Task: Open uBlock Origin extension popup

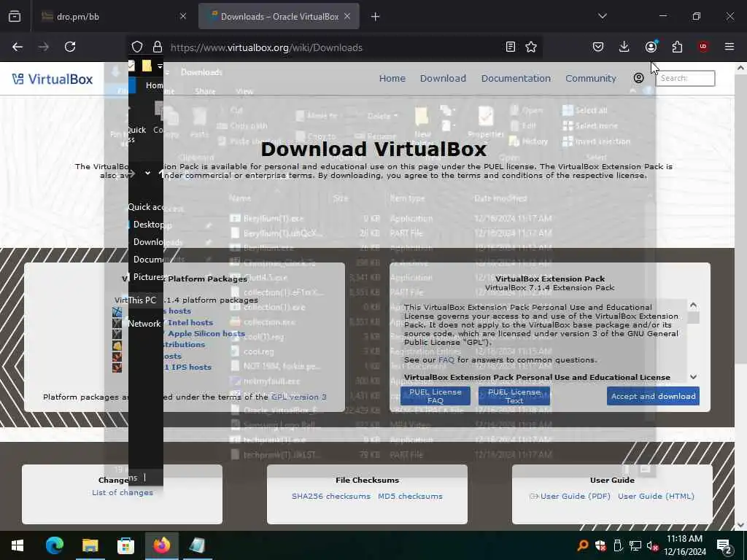Action: pos(703,47)
